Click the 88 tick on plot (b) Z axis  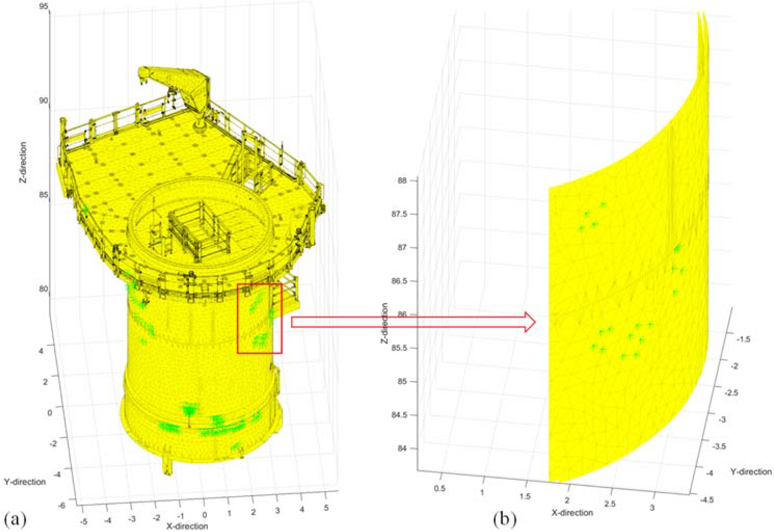402,180
